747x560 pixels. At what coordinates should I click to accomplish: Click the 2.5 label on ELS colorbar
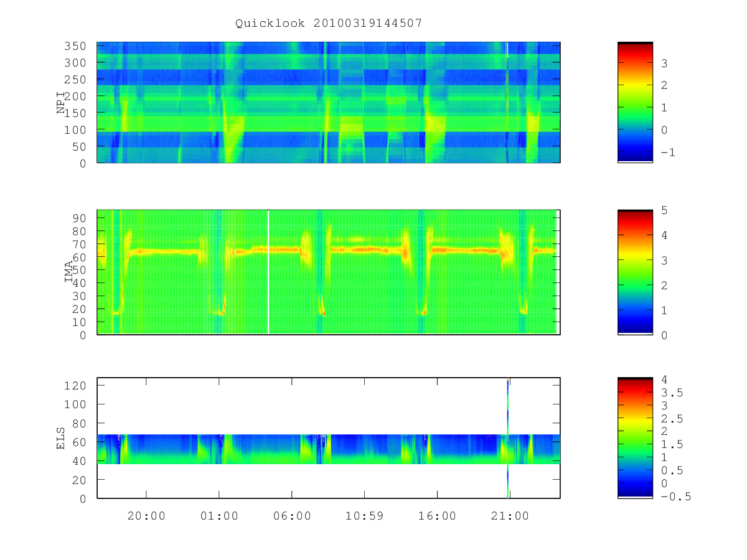pos(672,419)
